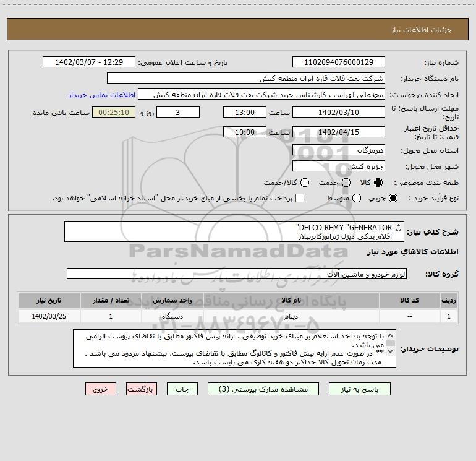This screenshot has height=461, width=476.
Task: Toggle Islamic treasury bonds payment checkbox
Action: point(300,198)
